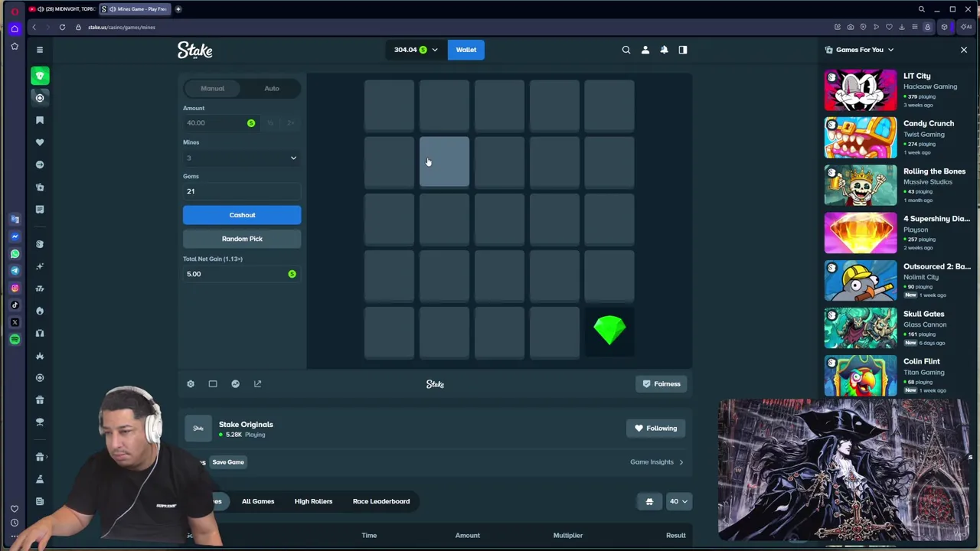
Task: Open Messenger in the Opera sidebar
Action: point(15,236)
